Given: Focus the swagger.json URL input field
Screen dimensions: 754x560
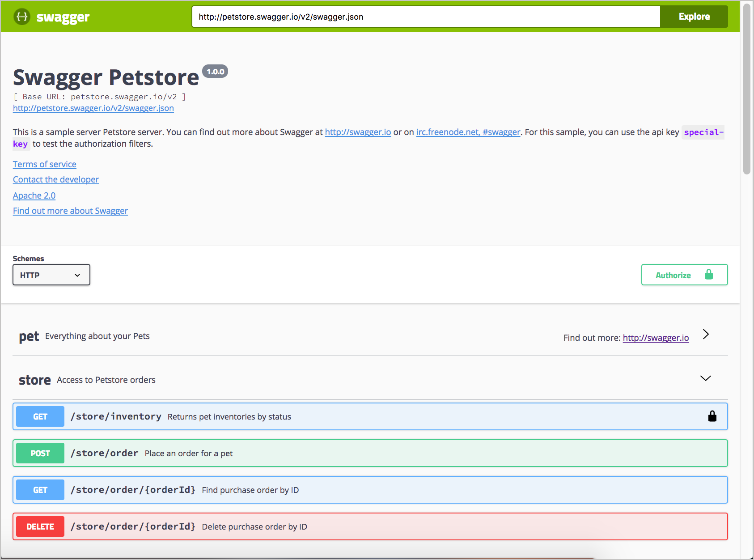Looking at the screenshot, I should click(425, 17).
